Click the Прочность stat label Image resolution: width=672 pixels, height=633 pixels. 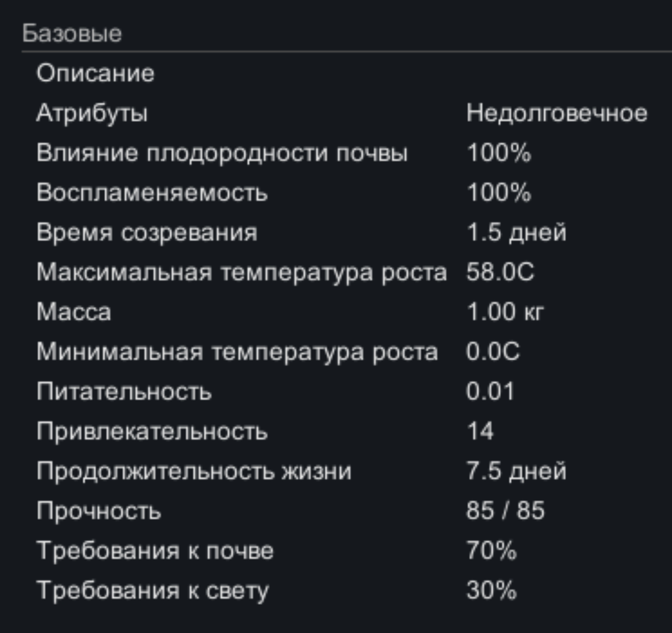click(99, 511)
